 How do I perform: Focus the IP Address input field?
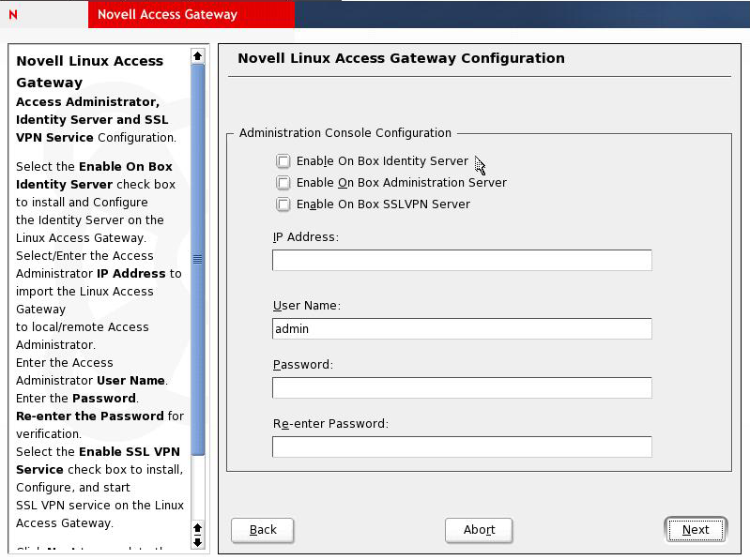462,261
